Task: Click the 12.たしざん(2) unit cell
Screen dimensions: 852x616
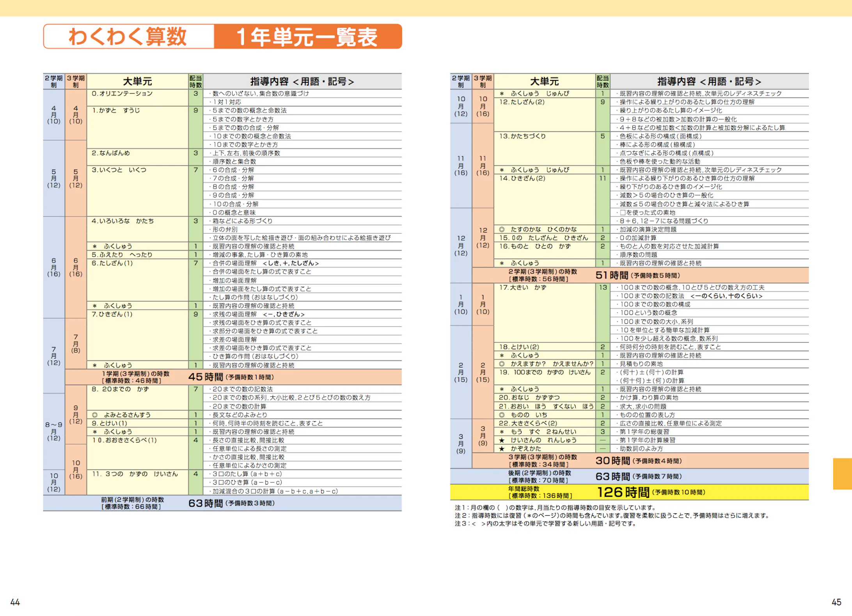Action: tap(523, 102)
